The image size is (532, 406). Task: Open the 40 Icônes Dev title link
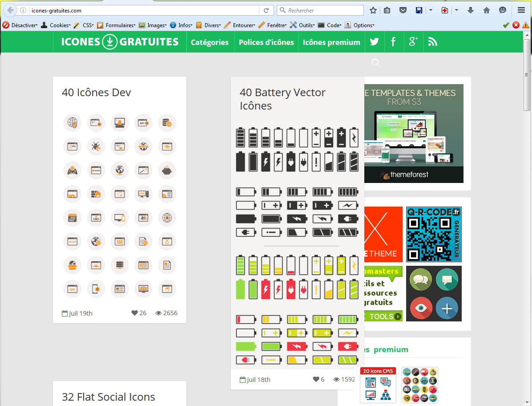[96, 93]
